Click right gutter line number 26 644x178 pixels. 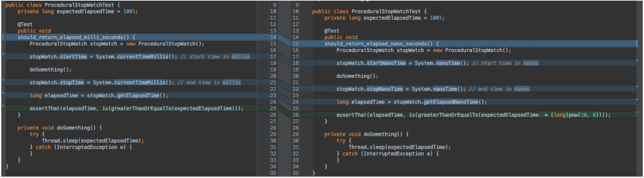[x=295, y=115]
